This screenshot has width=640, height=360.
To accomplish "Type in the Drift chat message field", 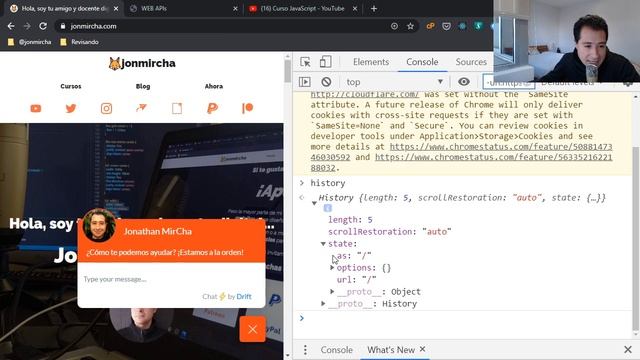I will [x=171, y=279].
